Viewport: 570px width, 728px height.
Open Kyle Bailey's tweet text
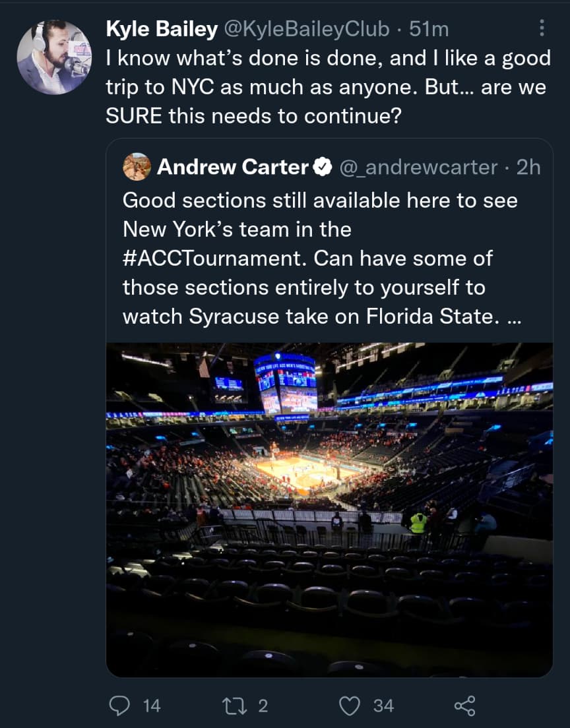tap(328, 87)
